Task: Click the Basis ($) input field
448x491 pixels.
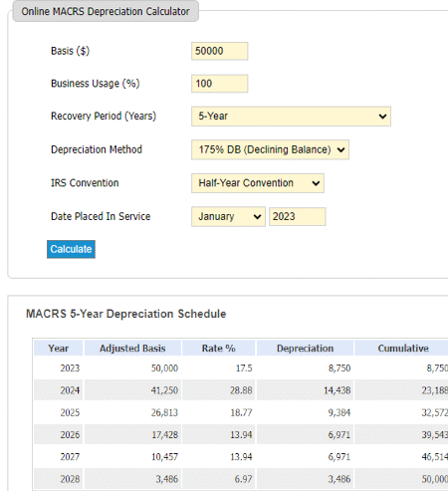Action: 220,51
